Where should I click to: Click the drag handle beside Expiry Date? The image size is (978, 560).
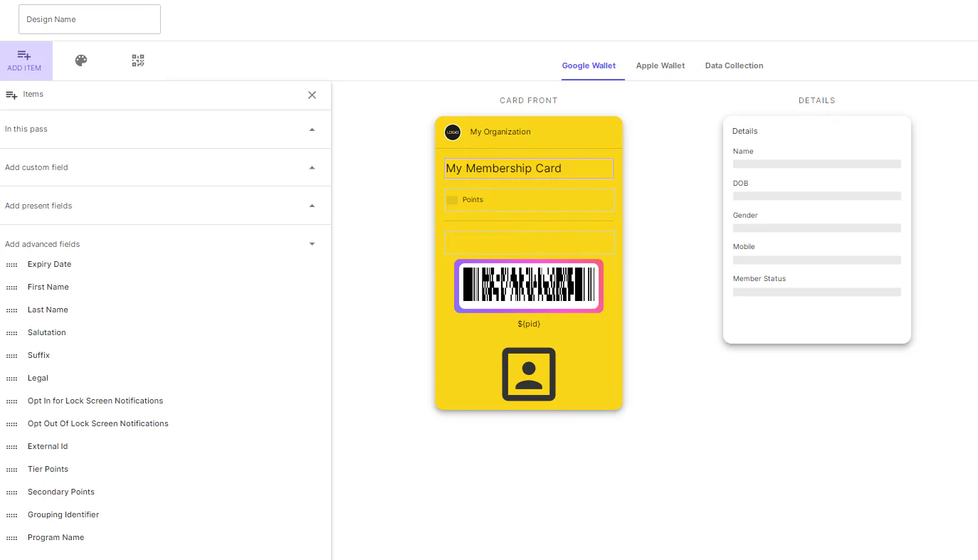(11, 265)
